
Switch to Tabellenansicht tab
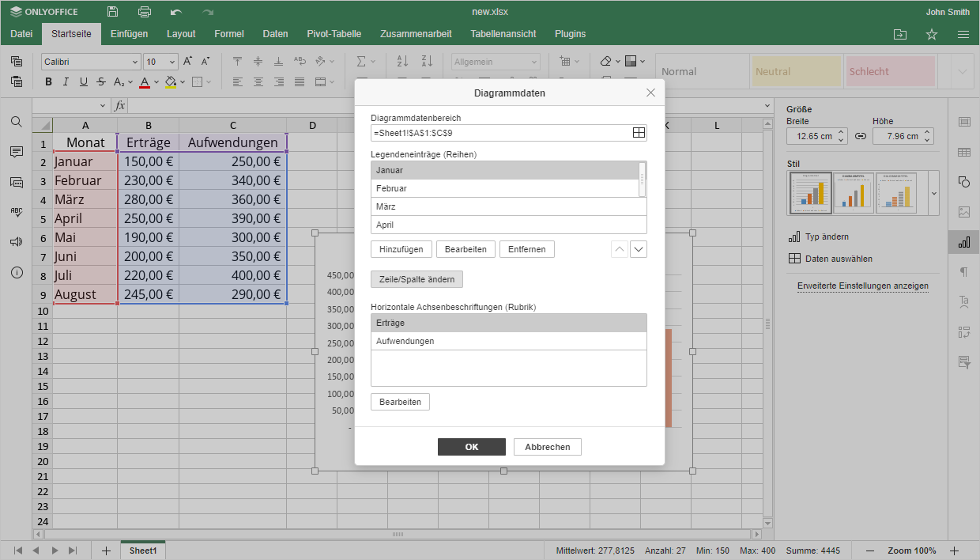[x=503, y=34]
